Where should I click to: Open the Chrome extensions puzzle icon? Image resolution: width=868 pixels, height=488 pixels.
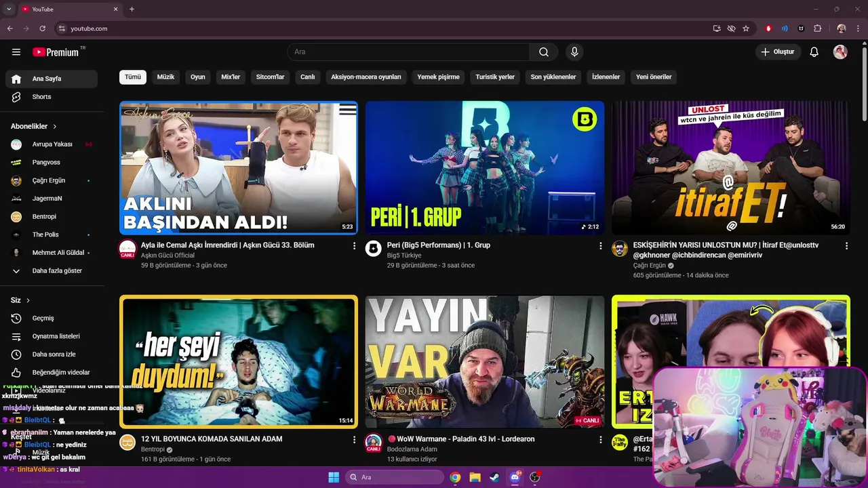[x=818, y=28]
